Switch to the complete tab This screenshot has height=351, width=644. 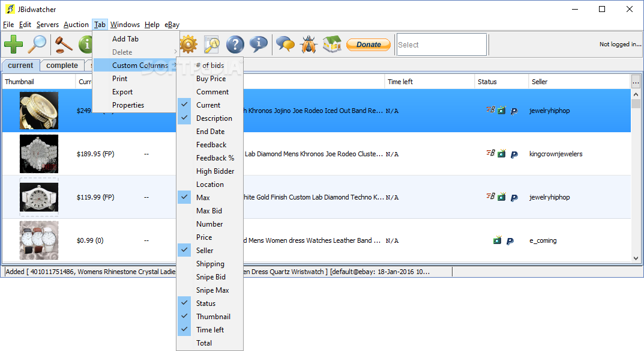(62, 66)
